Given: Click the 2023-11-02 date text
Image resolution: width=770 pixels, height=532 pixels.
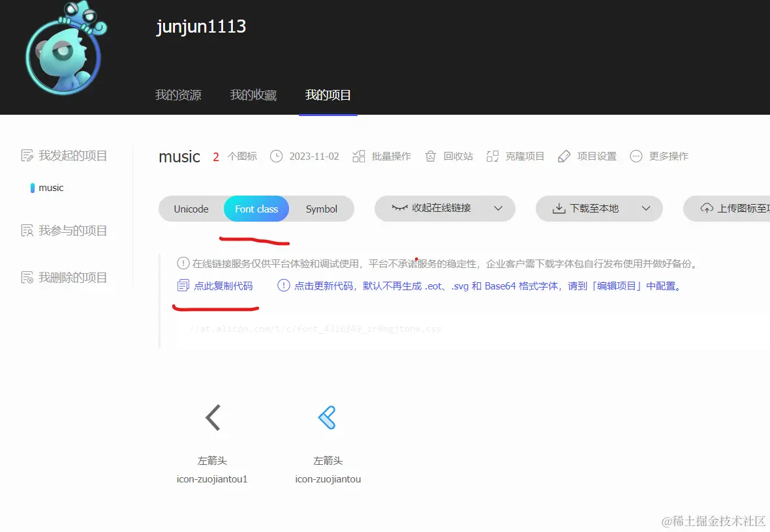Looking at the screenshot, I should pos(315,156).
